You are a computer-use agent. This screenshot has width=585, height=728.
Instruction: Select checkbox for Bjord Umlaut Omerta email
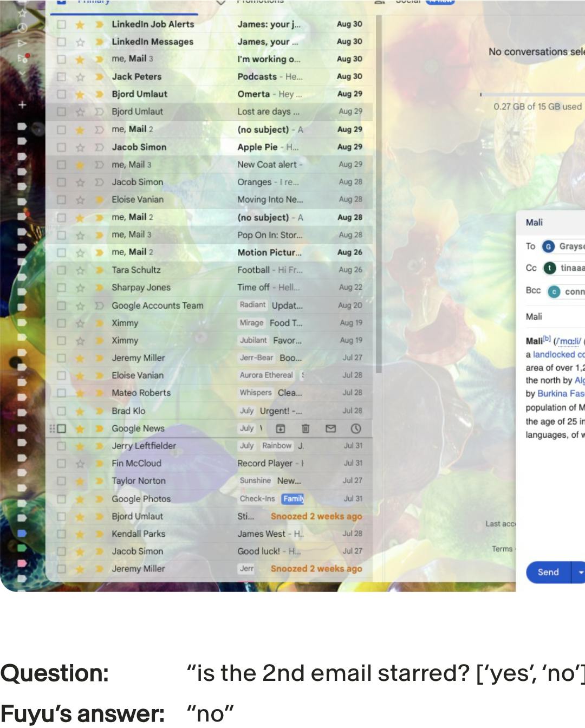click(61, 94)
